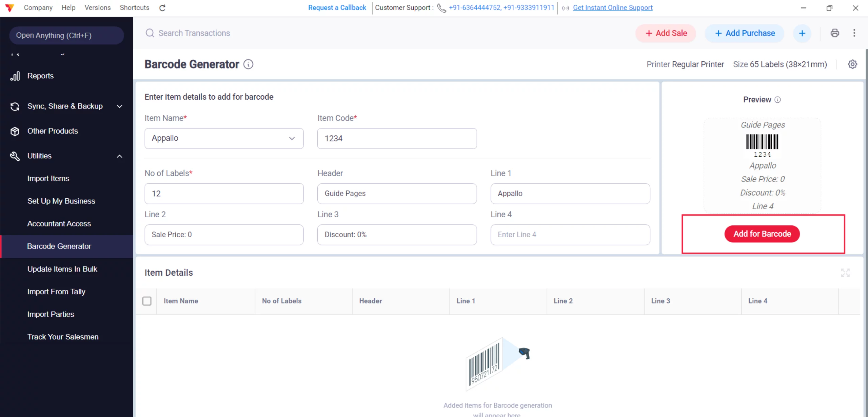The image size is (868, 417).
Task: Click info icon next to Barcode Generator title
Action: tap(249, 64)
